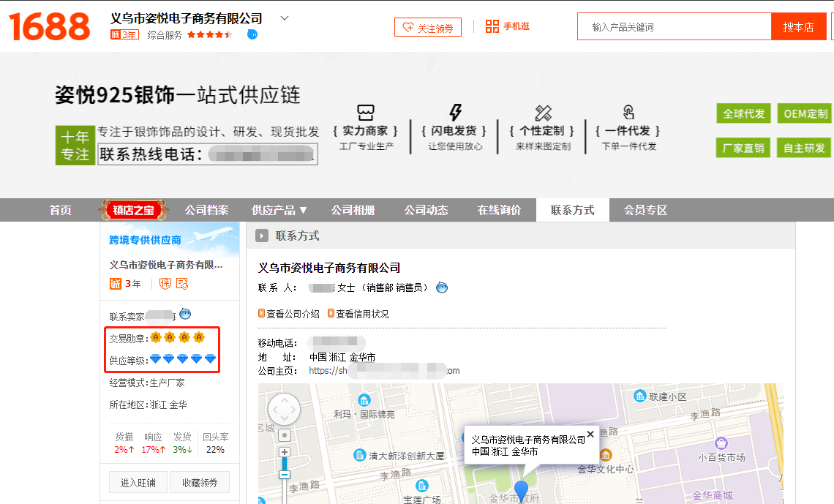Viewport: 834px width, 504px height.
Task: Click 宝莲广场 map marker
Action: click(422, 486)
